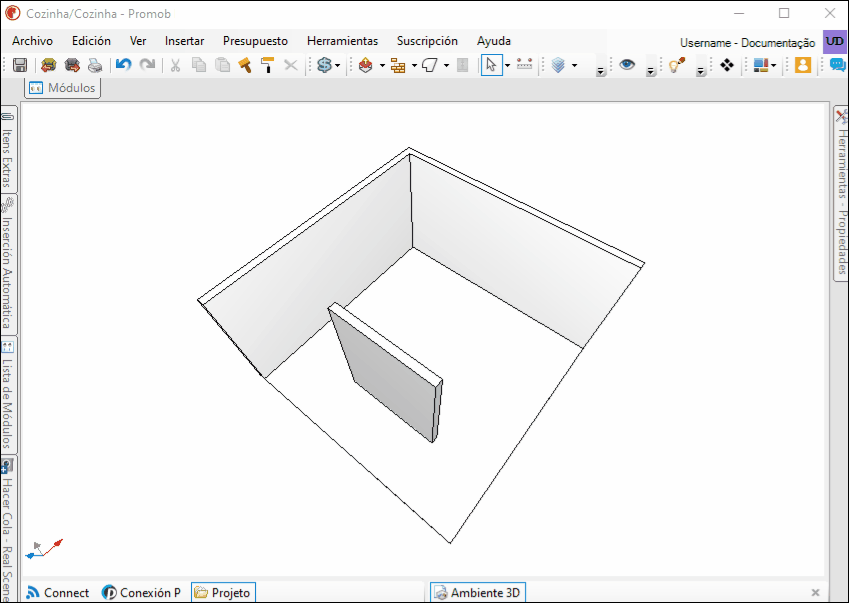Expand the layout panels dropdown arrow

point(774,65)
